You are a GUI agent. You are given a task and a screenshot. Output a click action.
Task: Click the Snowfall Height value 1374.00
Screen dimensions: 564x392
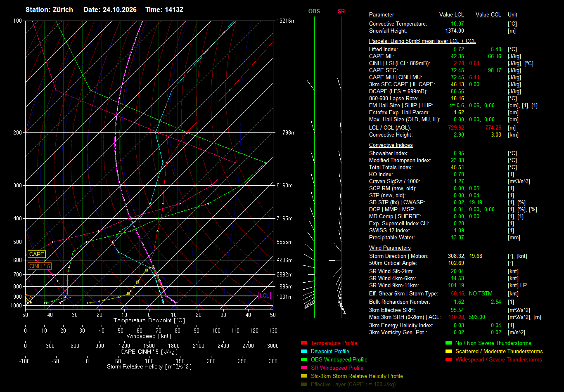pos(455,31)
